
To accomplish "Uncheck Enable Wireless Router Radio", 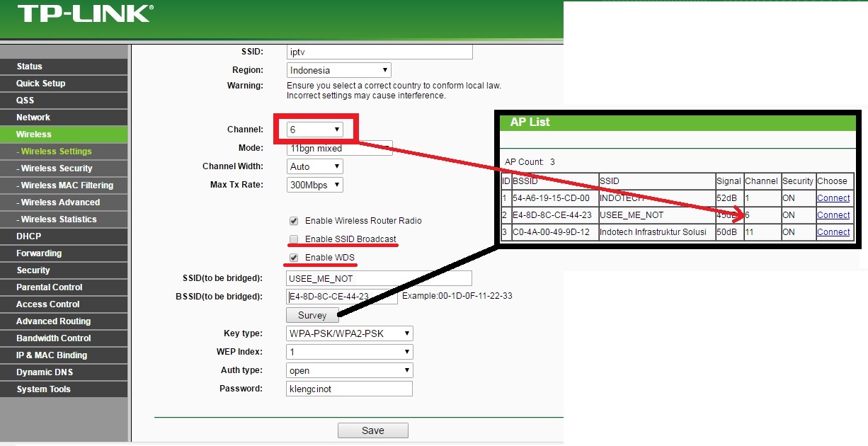I will 293,220.
